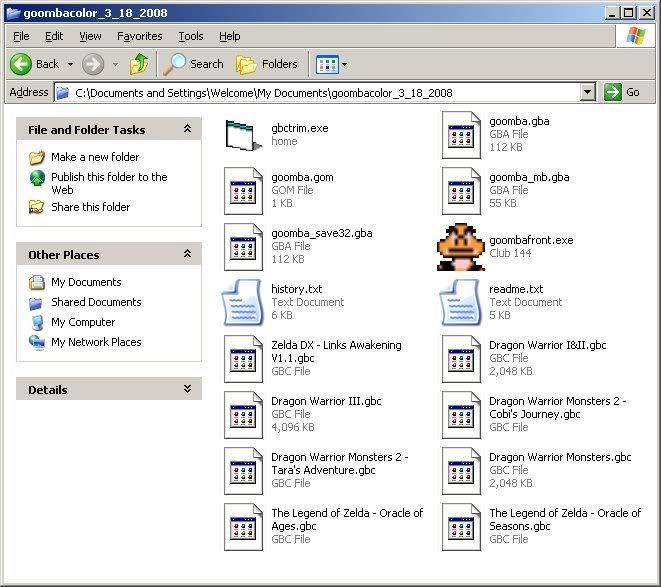
Task: Click the goombafront.exe file name
Action: click(x=531, y=240)
